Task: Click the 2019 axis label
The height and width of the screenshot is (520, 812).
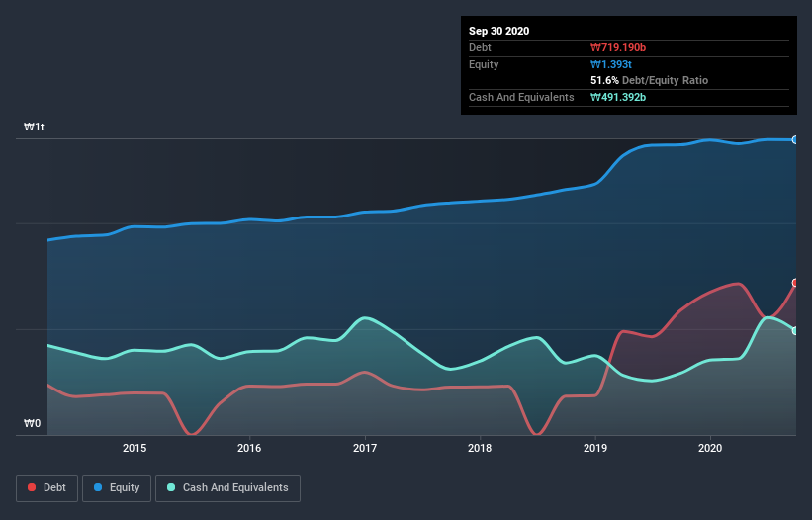Action: (x=595, y=448)
